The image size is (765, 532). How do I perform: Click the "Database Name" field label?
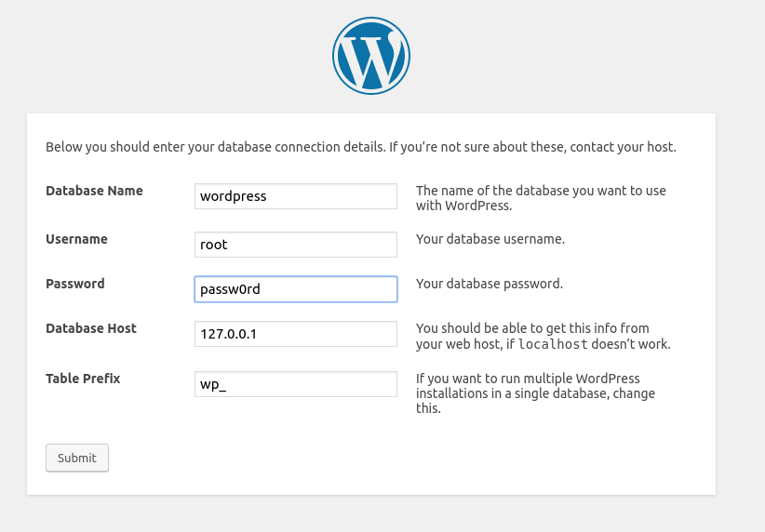pos(94,191)
